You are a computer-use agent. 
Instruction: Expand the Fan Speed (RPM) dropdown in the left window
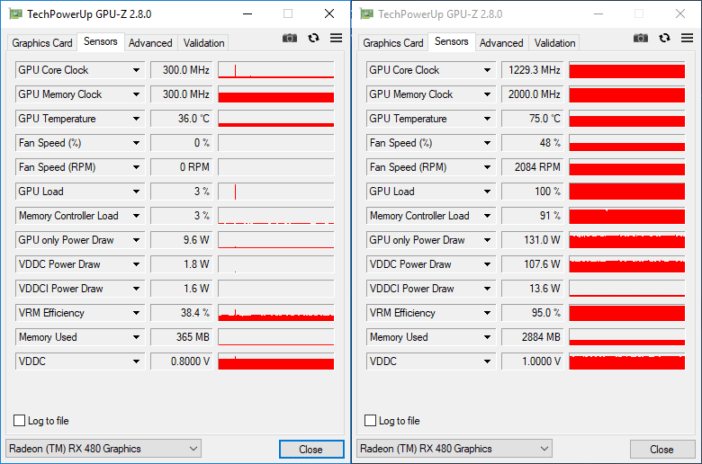pos(136,167)
